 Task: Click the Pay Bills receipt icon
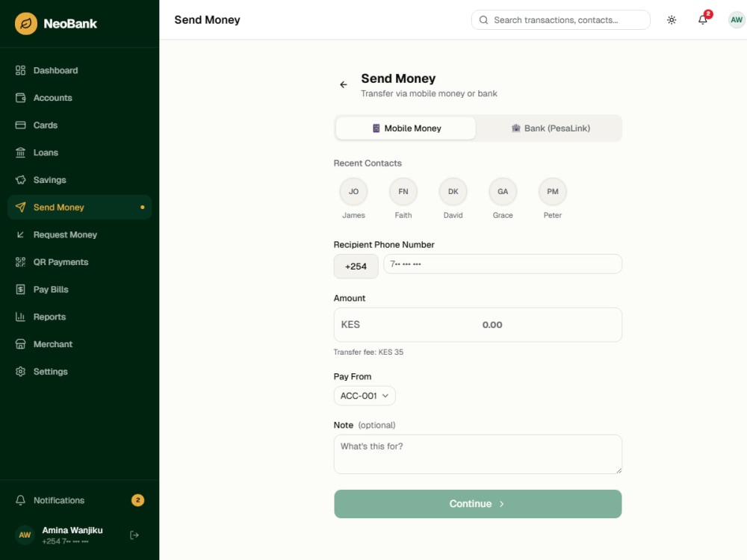(x=20, y=290)
